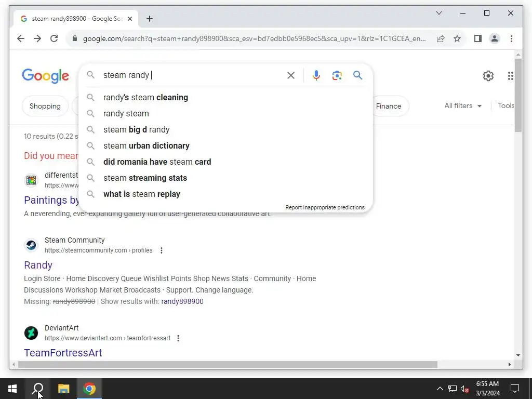Open a new tab
The width and height of the screenshot is (532, 399).
[x=150, y=19]
